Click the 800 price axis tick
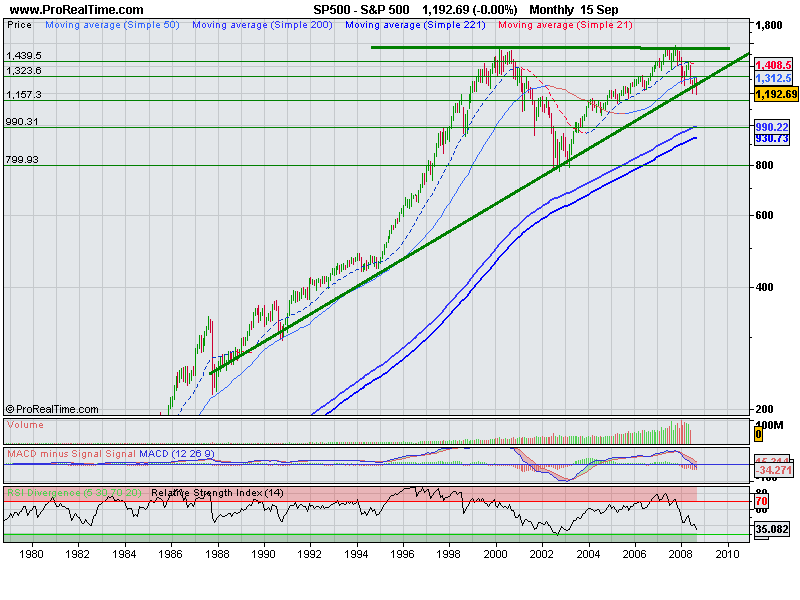800x600 pixels. [x=764, y=165]
